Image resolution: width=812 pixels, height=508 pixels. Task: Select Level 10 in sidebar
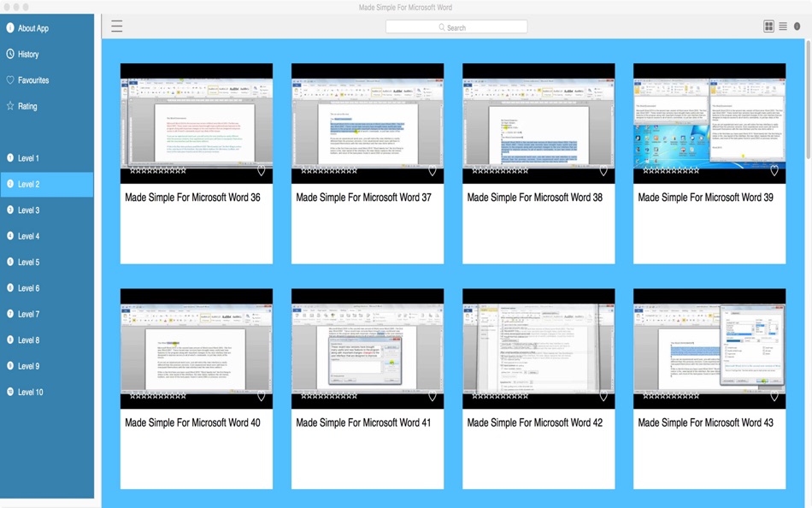(x=47, y=392)
